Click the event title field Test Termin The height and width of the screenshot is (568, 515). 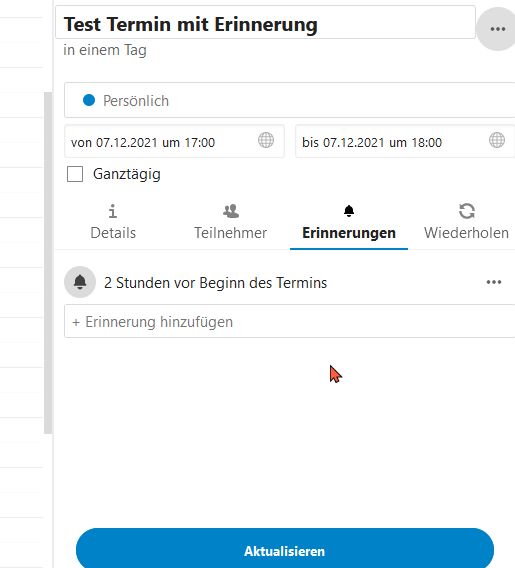click(x=265, y=22)
